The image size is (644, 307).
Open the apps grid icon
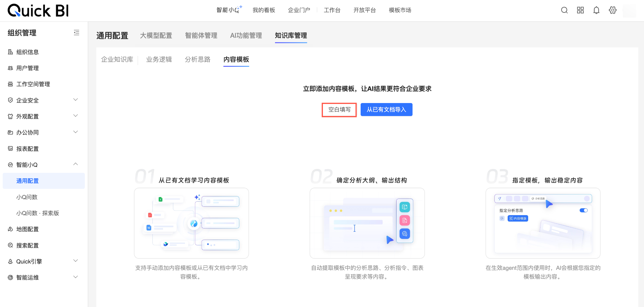pos(580,10)
